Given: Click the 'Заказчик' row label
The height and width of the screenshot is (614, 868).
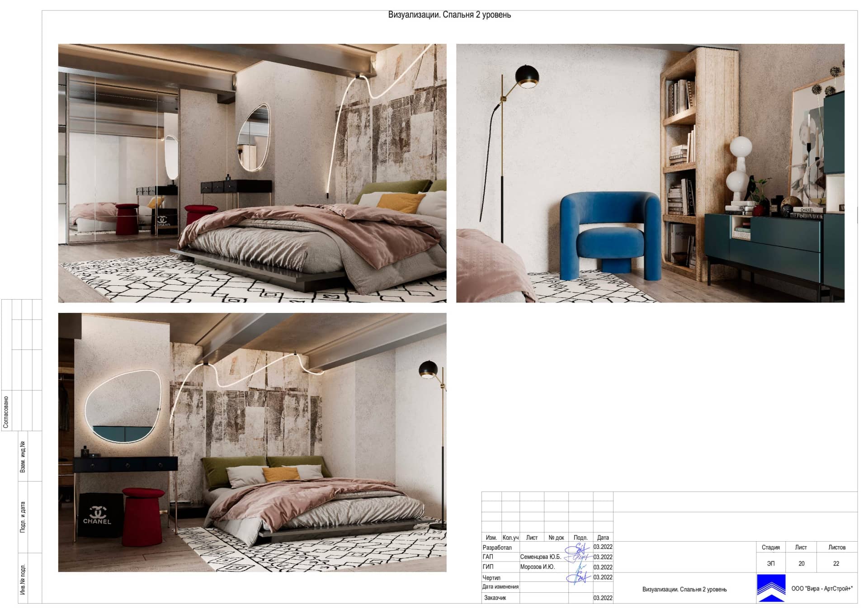Looking at the screenshot, I should point(495,598).
